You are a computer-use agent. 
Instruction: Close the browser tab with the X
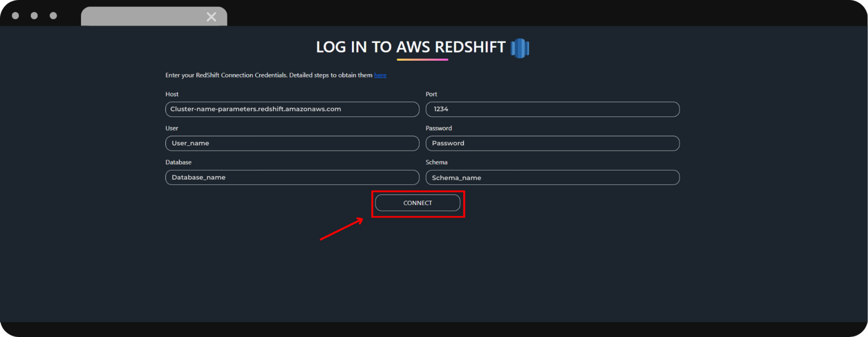[x=212, y=17]
